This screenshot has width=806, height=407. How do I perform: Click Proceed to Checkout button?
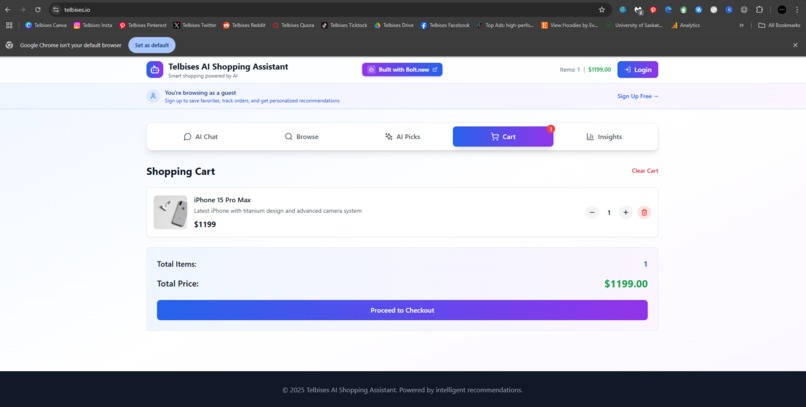pyautogui.click(x=402, y=310)
